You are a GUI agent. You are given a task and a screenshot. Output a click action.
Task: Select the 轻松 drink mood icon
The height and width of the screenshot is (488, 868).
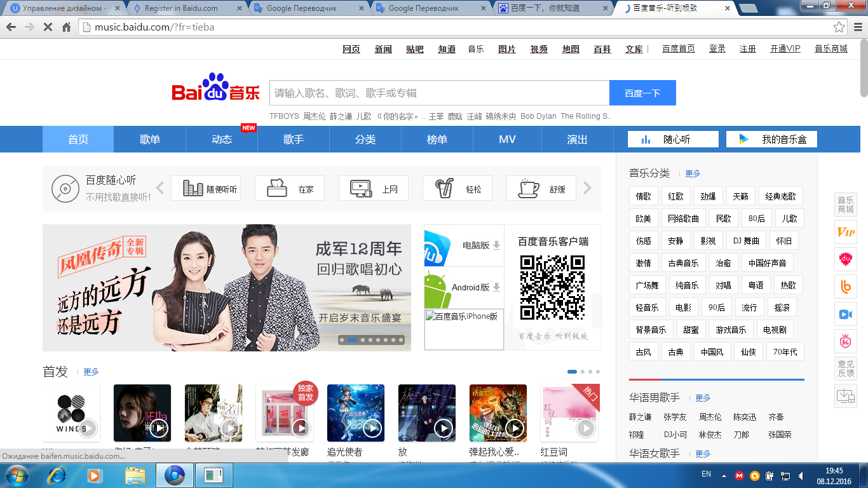[458, 189]
